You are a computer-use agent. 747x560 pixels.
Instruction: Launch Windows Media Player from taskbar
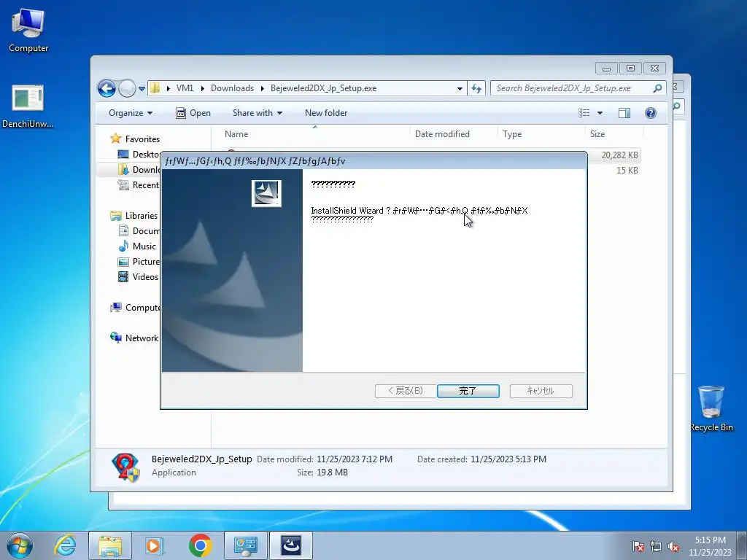point(155,545)
